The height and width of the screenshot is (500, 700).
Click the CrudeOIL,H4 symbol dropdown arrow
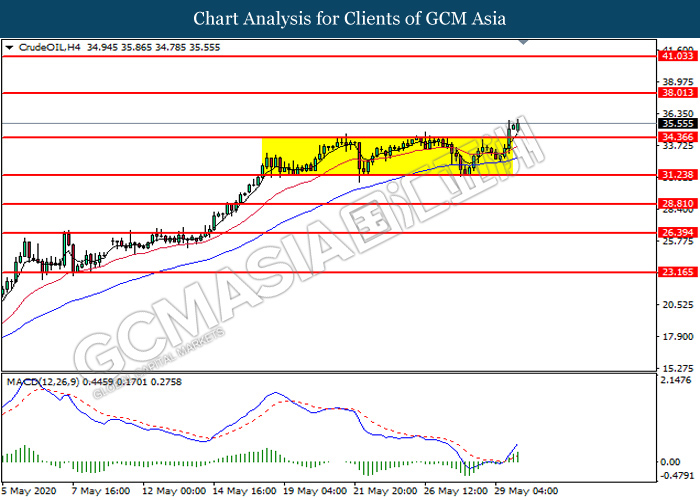coord(9,47)
